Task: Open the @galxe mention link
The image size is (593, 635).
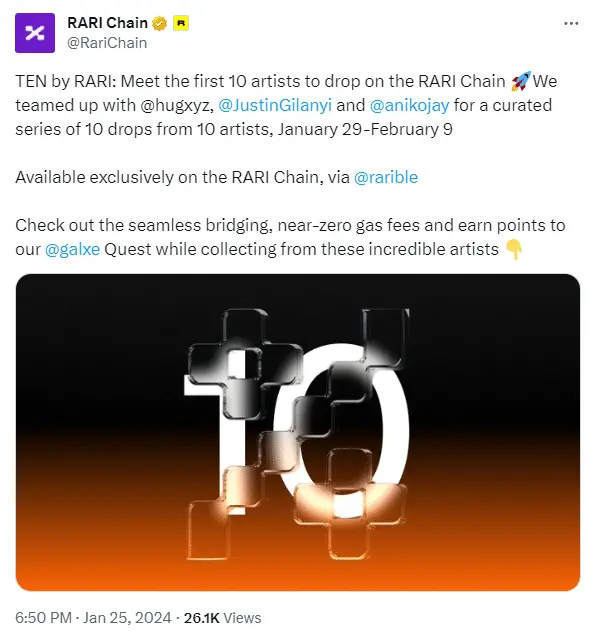Action: 73,249
